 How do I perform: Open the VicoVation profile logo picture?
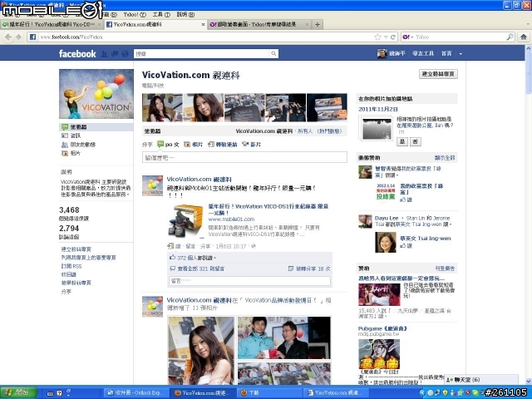pyautogui.click(x=96, y=94)
